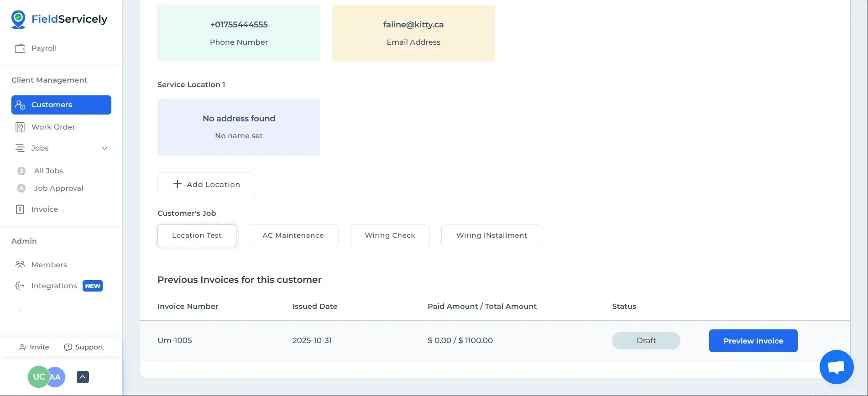Click the Invoice dollar icon in sidebar
This screenshot has height=396, width=868.
pyautogui.click(x=20, y=209)
